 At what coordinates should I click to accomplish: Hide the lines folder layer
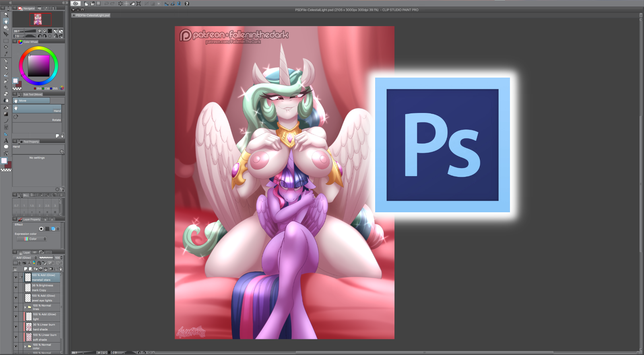[x=16, y=307]
